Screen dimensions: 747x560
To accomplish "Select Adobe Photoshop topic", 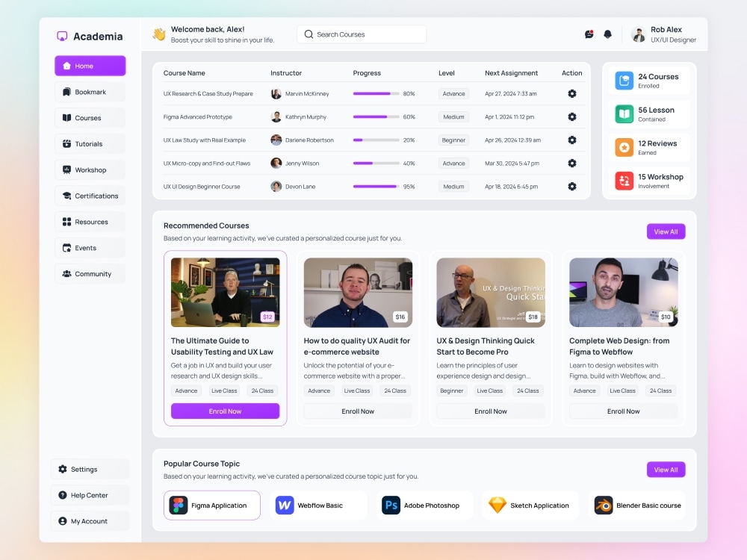I will click(x=425, y=505).
